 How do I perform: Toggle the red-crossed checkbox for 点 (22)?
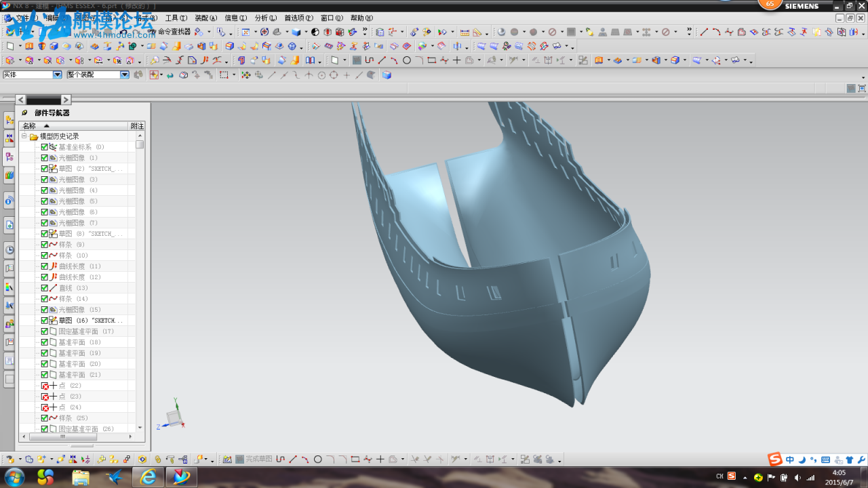(44, 386)
